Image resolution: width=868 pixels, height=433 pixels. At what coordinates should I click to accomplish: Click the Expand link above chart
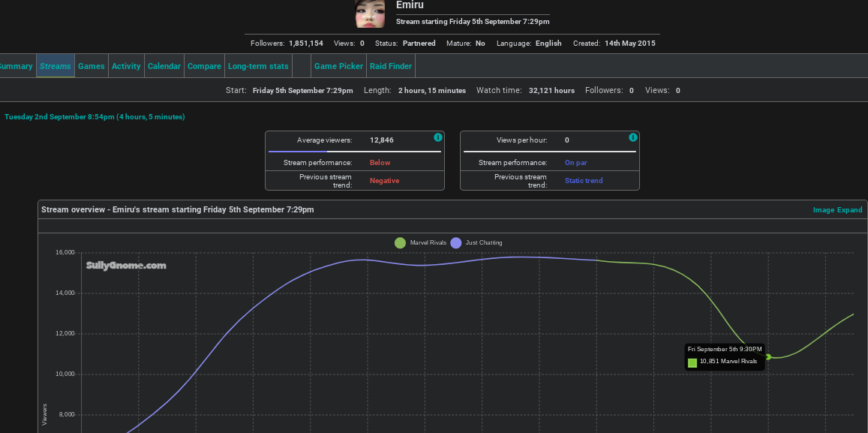click(850, 210)
